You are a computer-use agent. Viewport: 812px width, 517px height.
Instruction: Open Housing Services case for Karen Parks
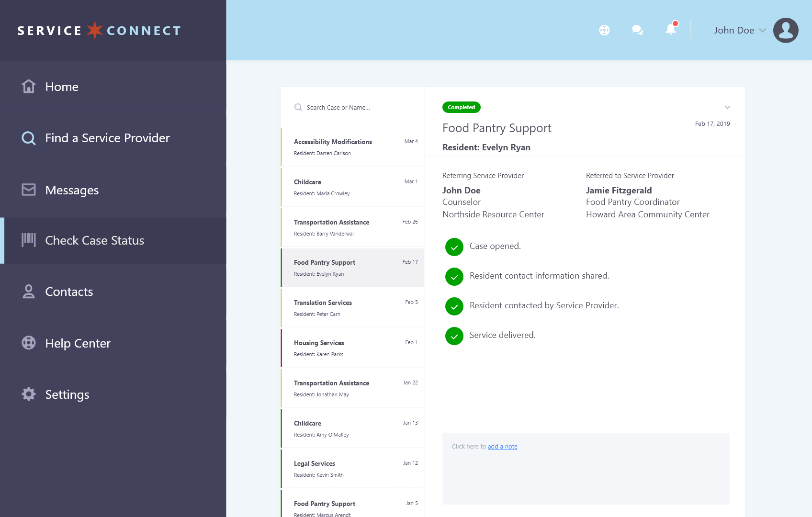tap(352, 348)
